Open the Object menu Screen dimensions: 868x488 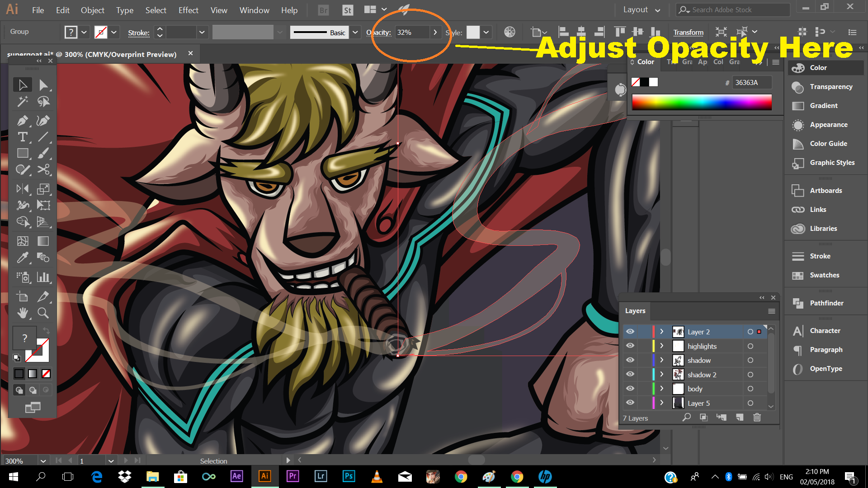click(x=92, y=10)
